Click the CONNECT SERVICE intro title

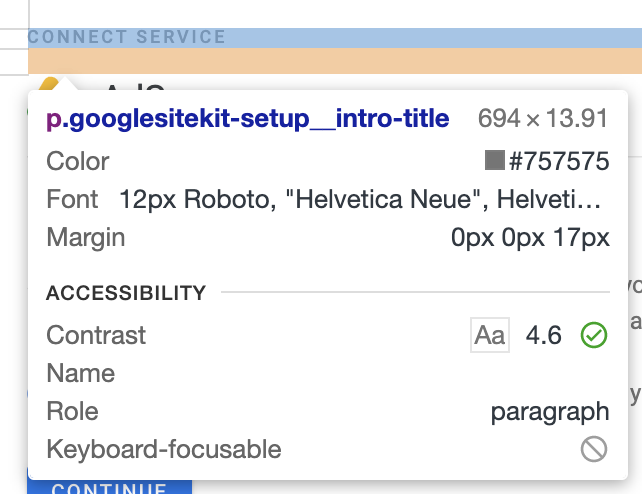click(x=127, y=37)
